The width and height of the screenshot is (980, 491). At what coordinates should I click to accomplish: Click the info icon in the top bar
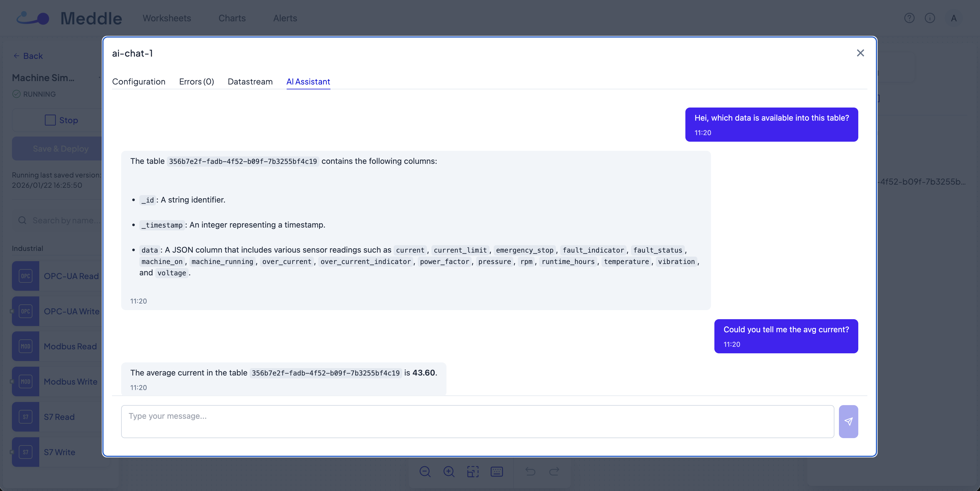(x=930, y=18)
